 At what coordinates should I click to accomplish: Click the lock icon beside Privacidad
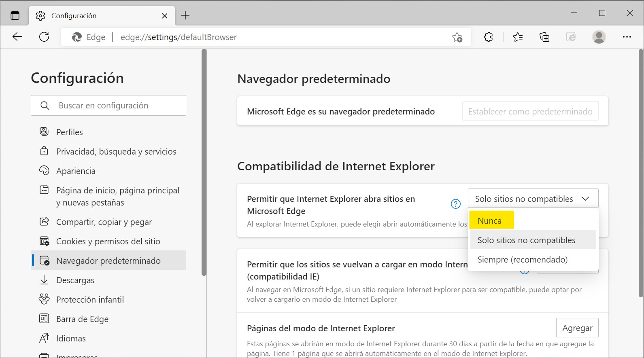click(44, 151)
